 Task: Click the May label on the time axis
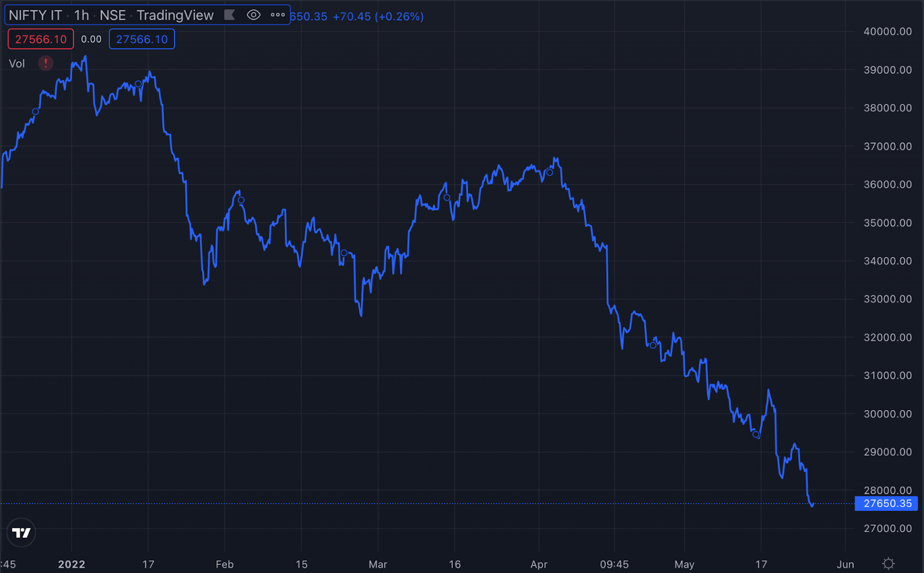[684, 564]
